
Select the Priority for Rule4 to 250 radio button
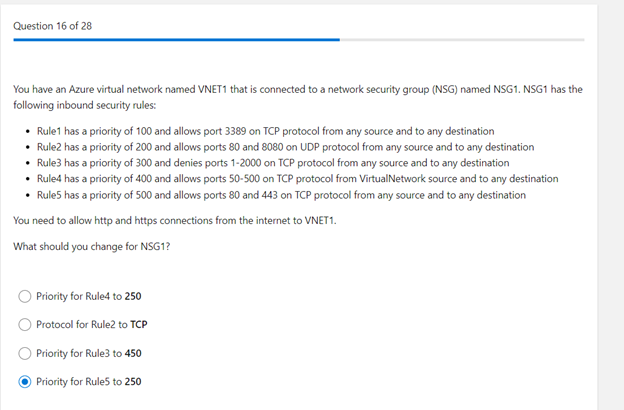pos(25,296)
